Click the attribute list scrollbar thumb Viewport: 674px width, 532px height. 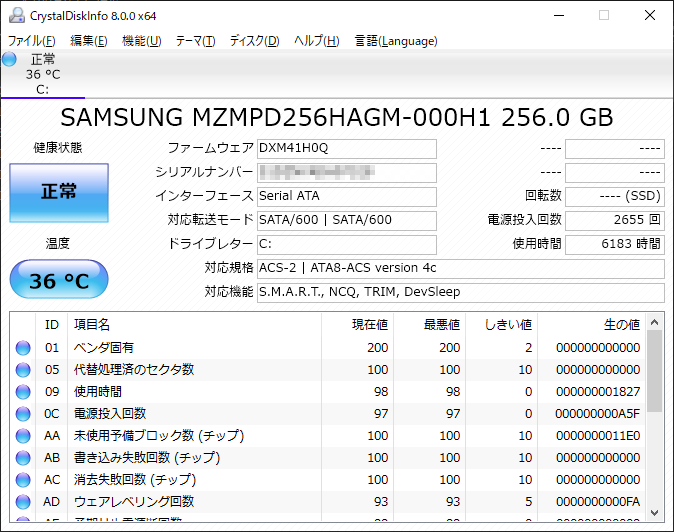point(655,372)
